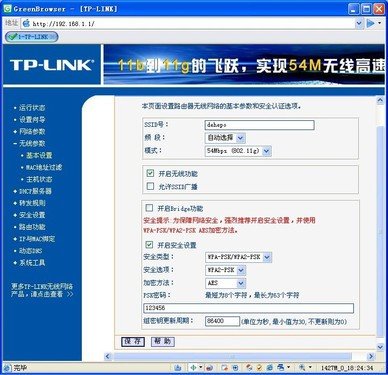
Task: Expand 安全设置 in the sidebar
Action: tap(32, 215)
